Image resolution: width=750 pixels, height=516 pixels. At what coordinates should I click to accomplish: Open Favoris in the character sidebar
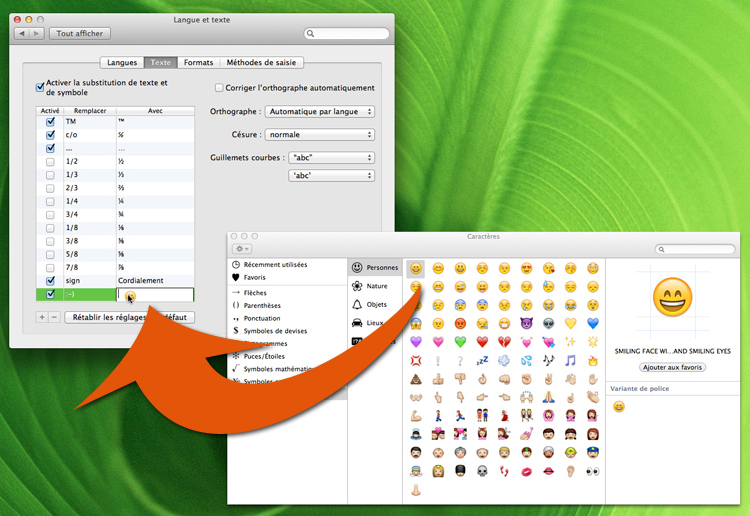[254, 277]
